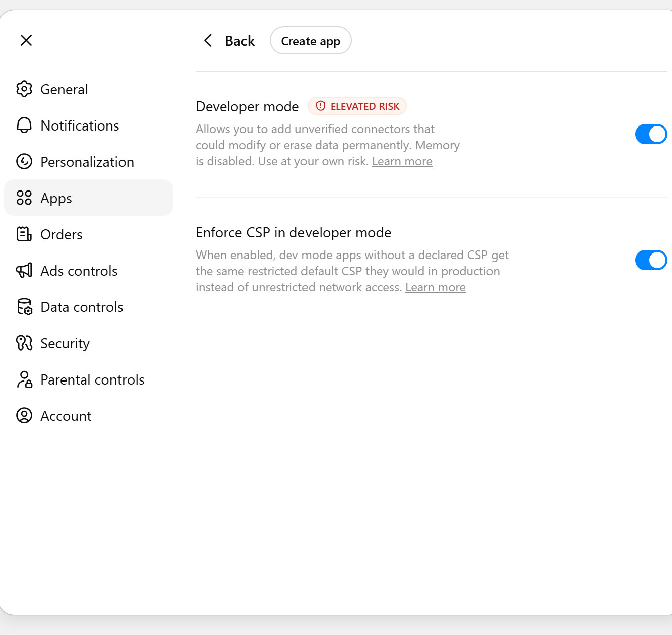Go back using the chevron arrow
672x635 pixels.
click(208, 41)
